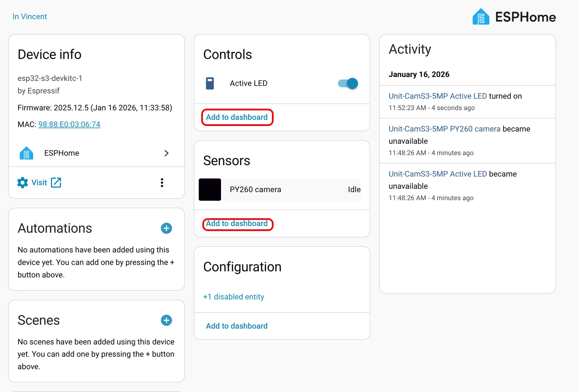Screen dimensions: 579x392
Task: Click the ESPHome logo in header
Action: tap(481, 17)
